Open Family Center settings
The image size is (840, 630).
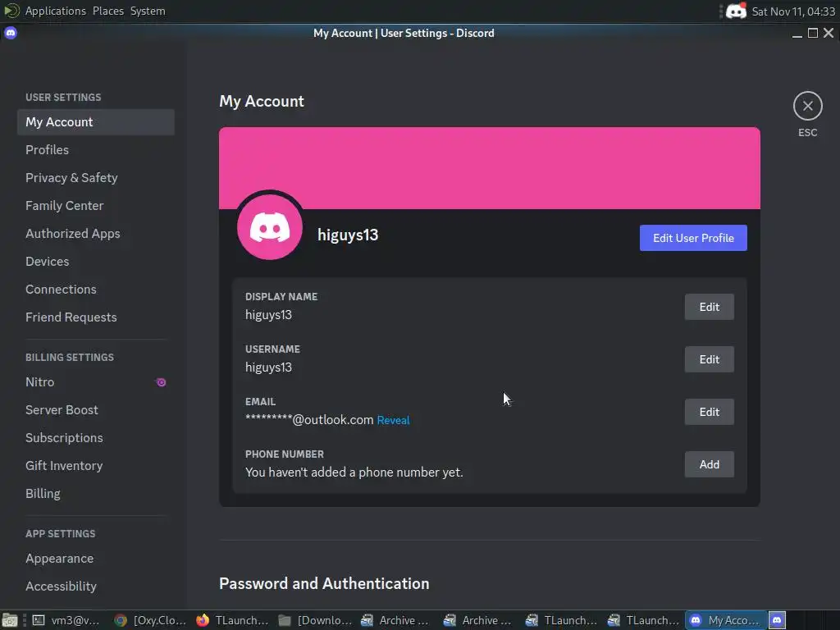point(96,206)
